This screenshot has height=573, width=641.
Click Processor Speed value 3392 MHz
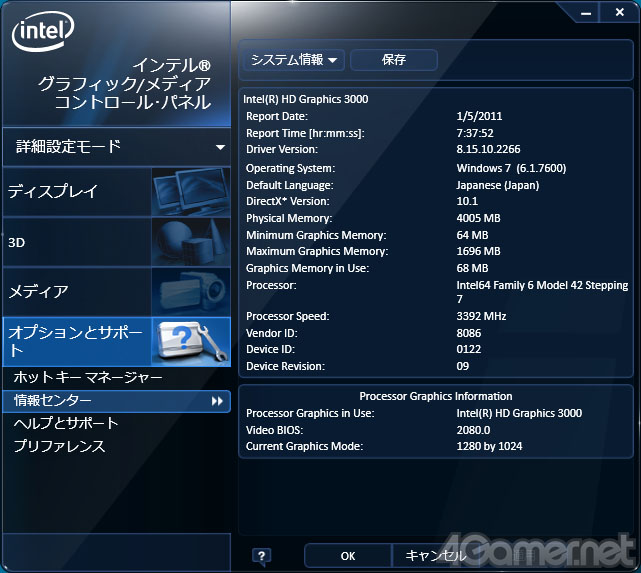point(481,316)
